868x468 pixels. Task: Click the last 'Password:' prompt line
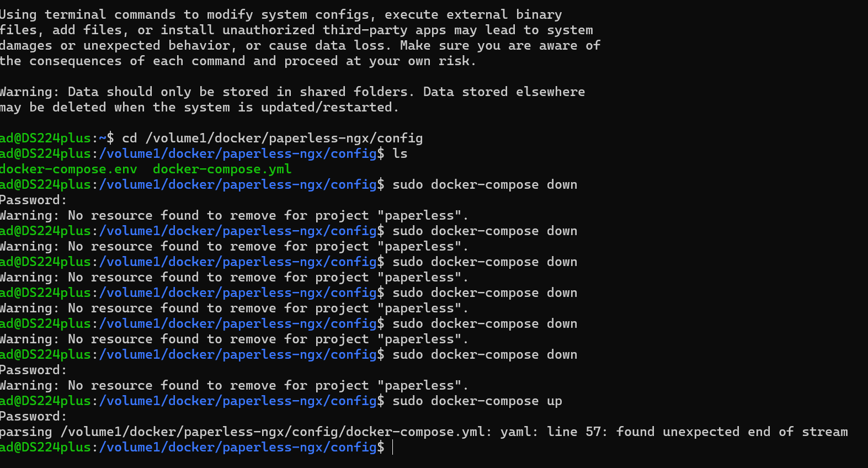(x=33, y=417)
